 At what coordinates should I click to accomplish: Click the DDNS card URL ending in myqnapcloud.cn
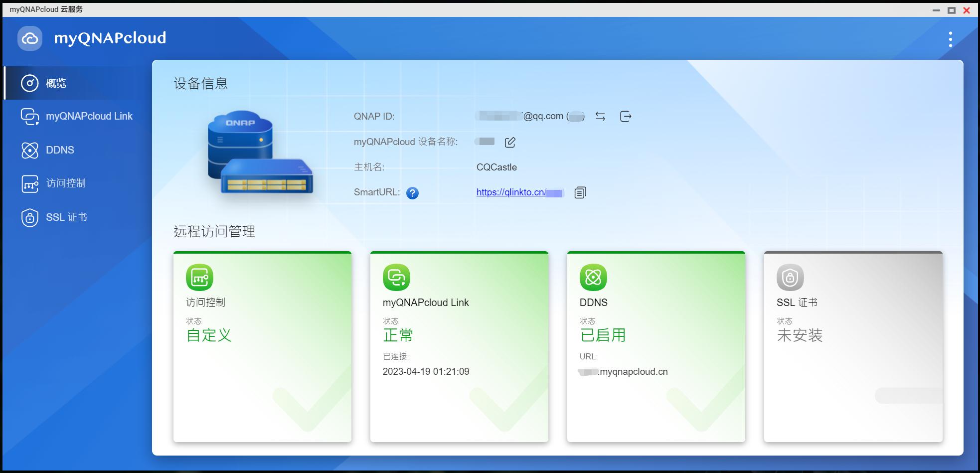[x=624, y=371]
